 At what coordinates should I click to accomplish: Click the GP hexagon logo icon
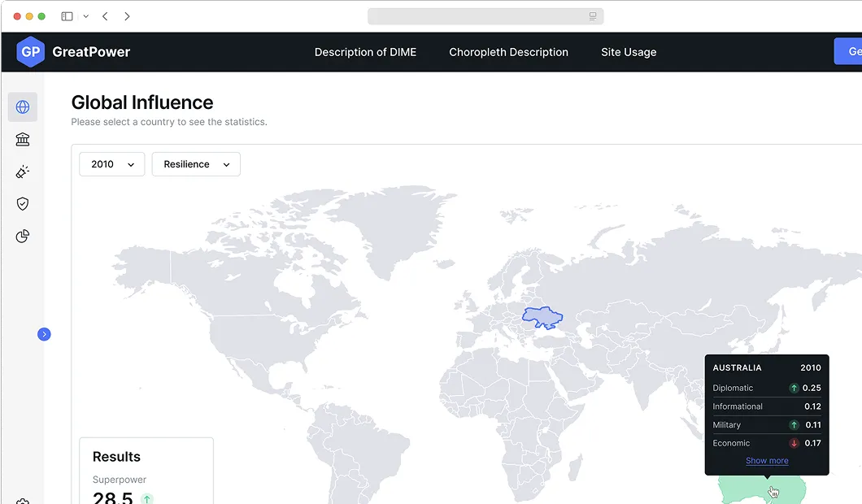[30, 52]
